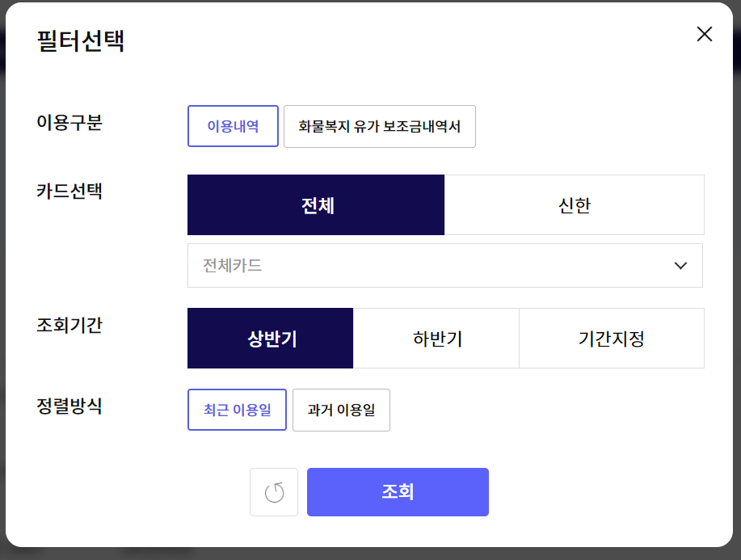Image resolution: width=741 pixels, height=560 pixels.
Task: Choose 화물복지 유가 보조금내역서 option
Action: tap(380, 127)
